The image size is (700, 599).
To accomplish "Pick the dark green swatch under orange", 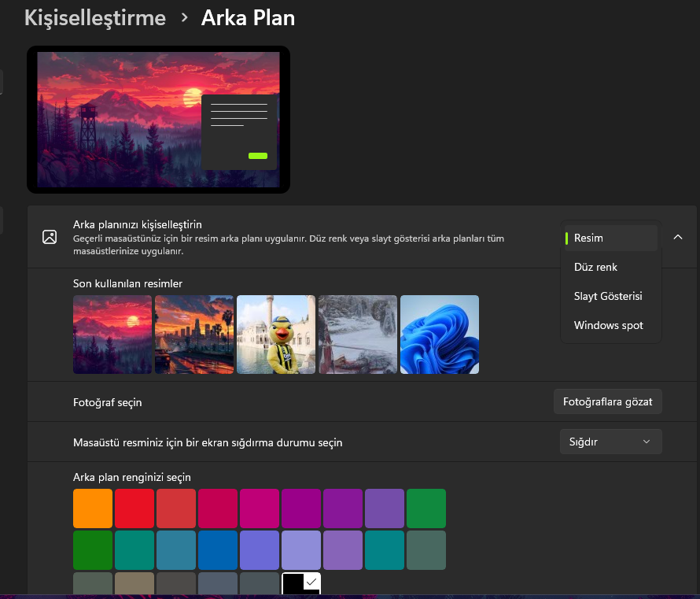I will [93, 550].
